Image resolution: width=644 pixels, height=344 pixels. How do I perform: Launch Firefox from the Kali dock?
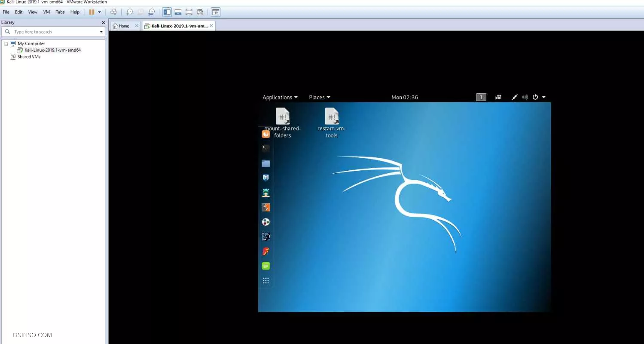pos(266,134)
